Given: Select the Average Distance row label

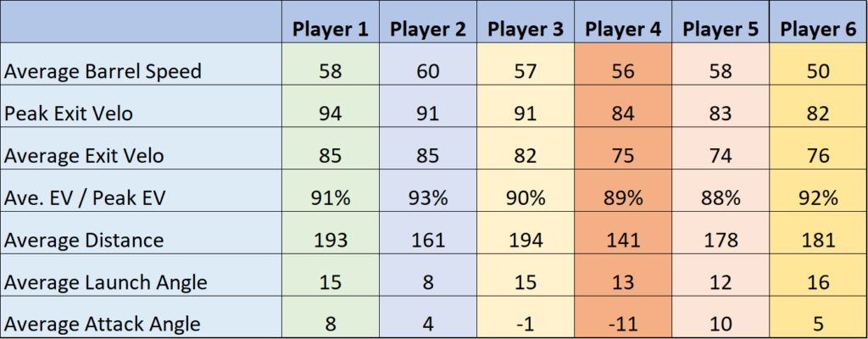Looking at the screenshot, I should point(84,240).
